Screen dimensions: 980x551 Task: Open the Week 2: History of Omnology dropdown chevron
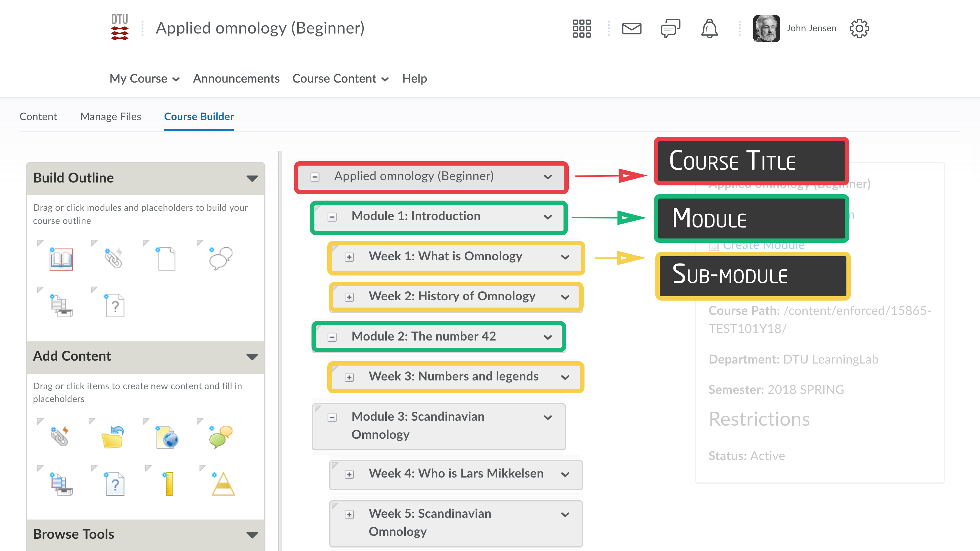click(x=565, y=297)
